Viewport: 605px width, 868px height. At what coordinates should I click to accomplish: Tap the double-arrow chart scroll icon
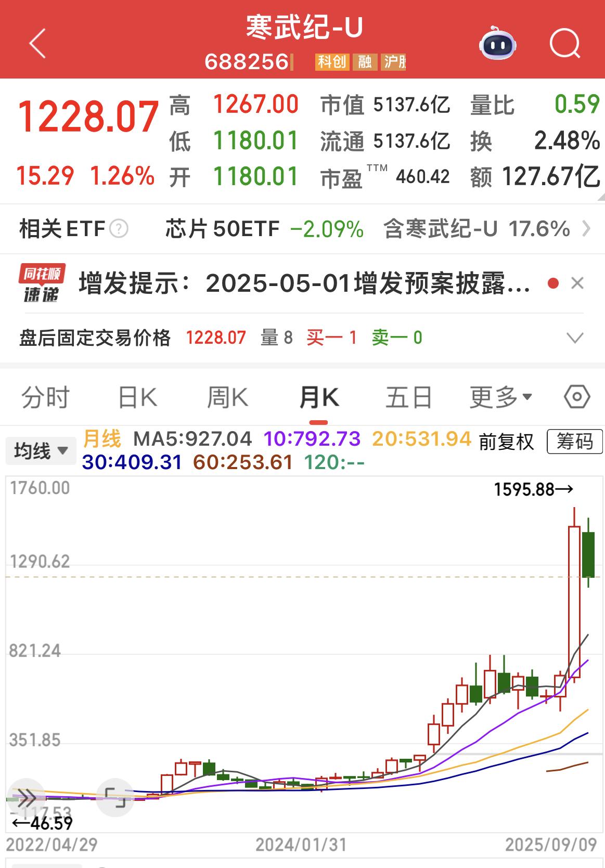[x=25, y=797]
